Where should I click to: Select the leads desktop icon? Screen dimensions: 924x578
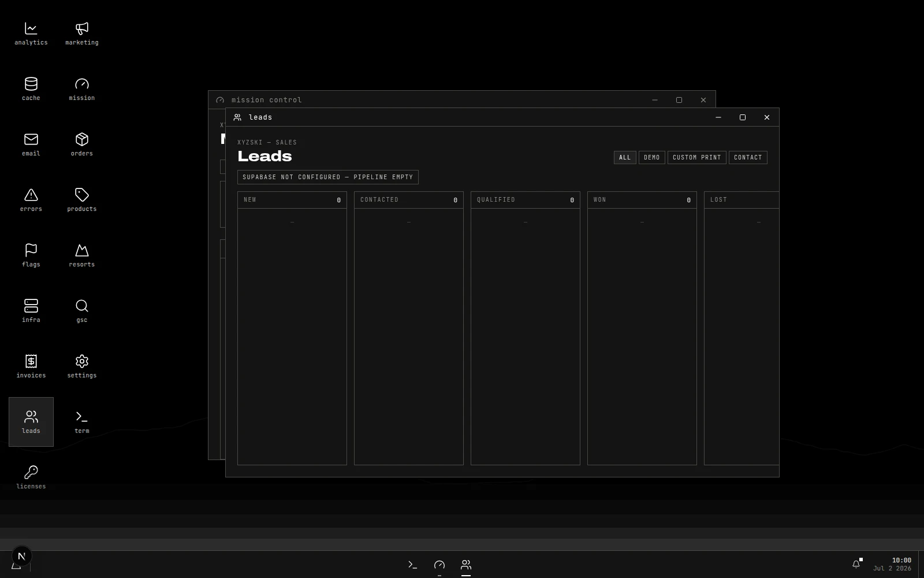31,422
